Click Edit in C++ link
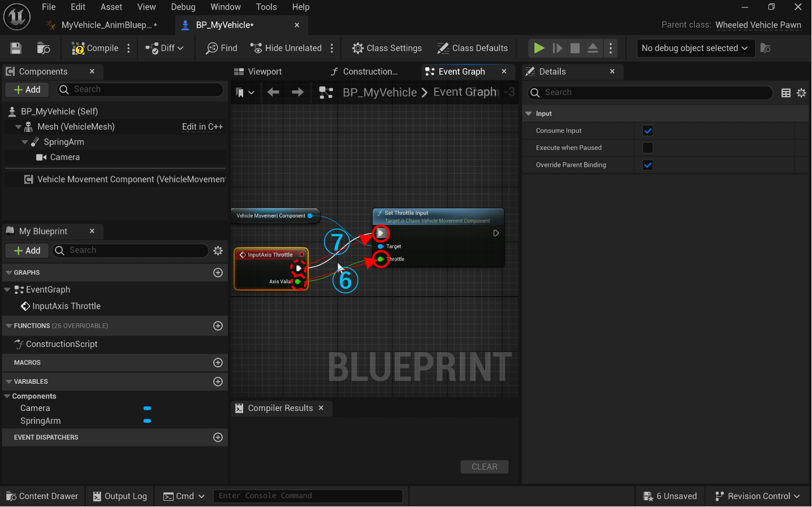 point(202,127)
